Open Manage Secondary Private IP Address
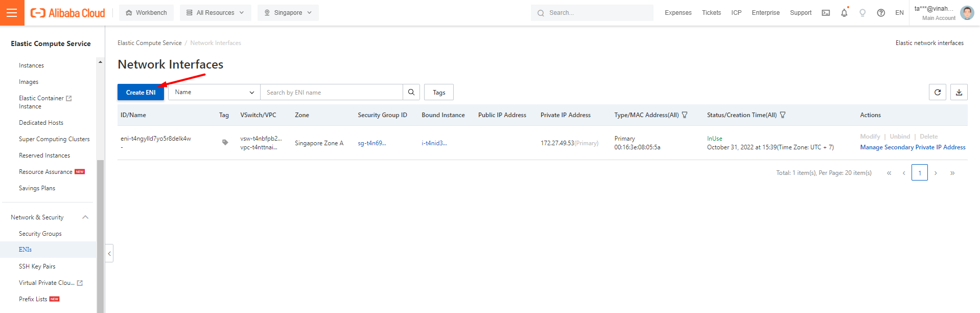The height and width of the screenshot is (313, 980). (x=913, y=147)
